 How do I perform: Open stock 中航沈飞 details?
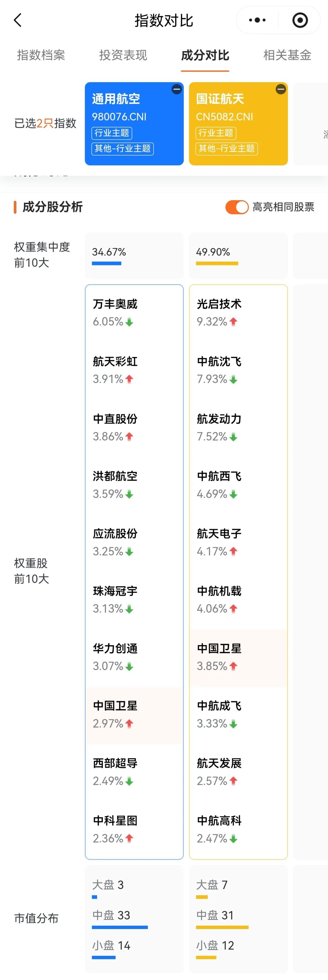pos(219,362)
